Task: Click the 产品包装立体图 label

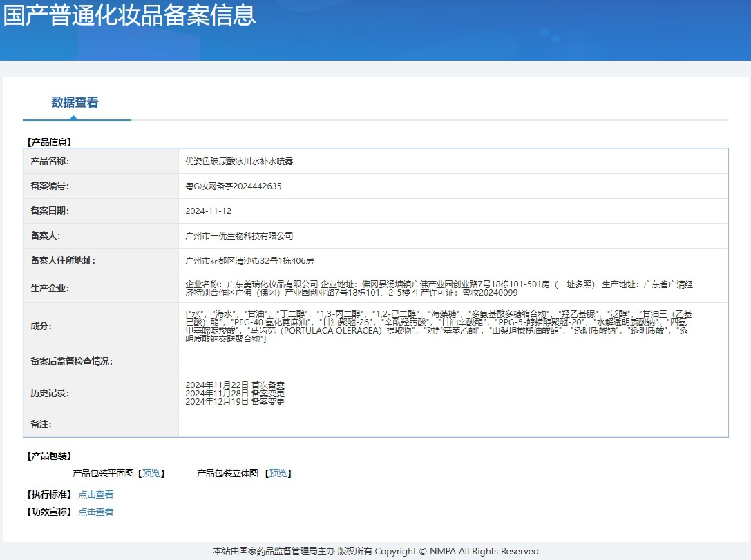Action: [227, 474]
